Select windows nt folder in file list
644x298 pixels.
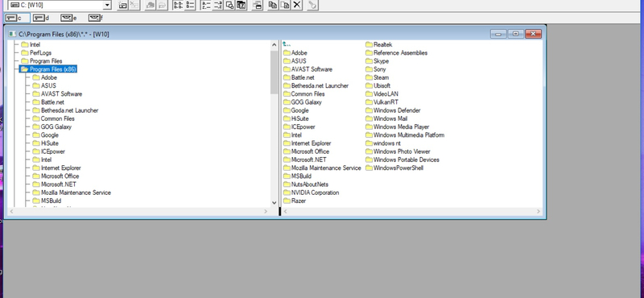click(387, 143)
